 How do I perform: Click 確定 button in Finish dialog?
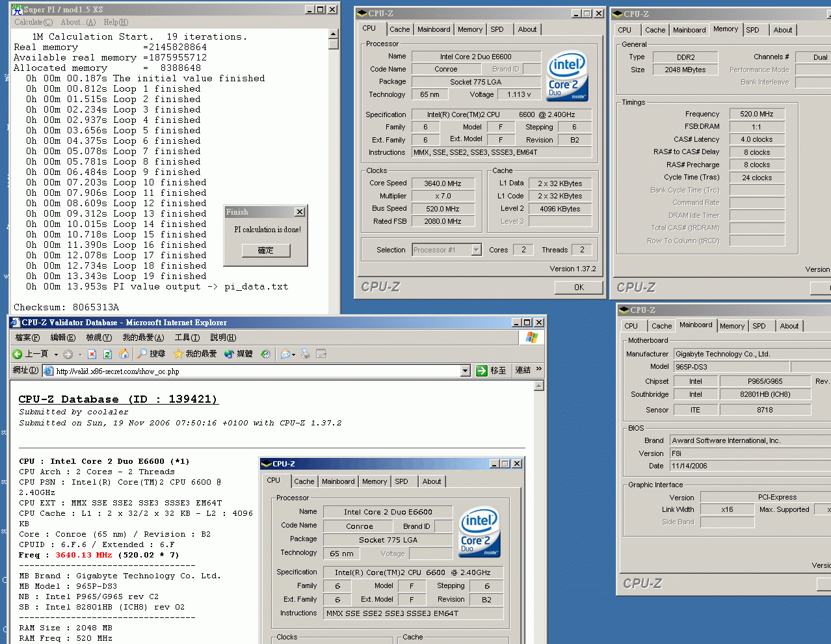265,250
